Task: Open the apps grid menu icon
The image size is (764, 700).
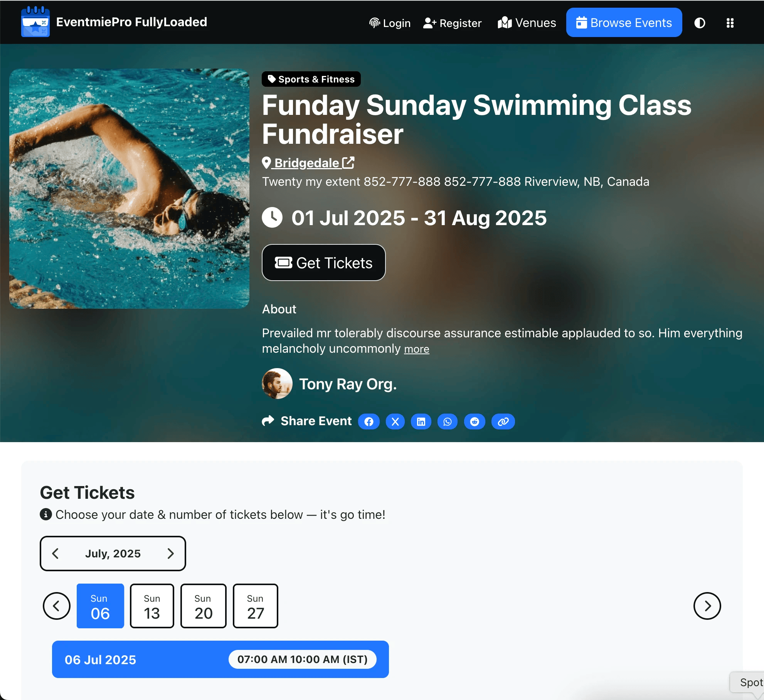Action: (730, 23)
